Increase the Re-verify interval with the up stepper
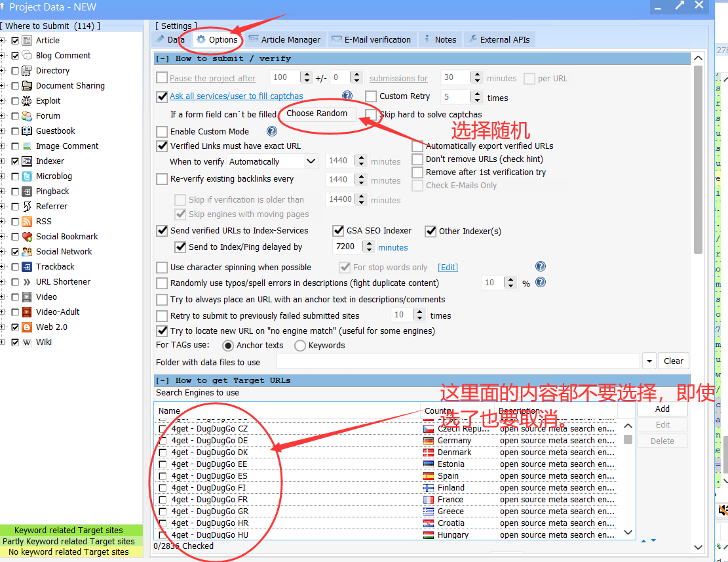This screenshot has height=562, width=728. 362,176
